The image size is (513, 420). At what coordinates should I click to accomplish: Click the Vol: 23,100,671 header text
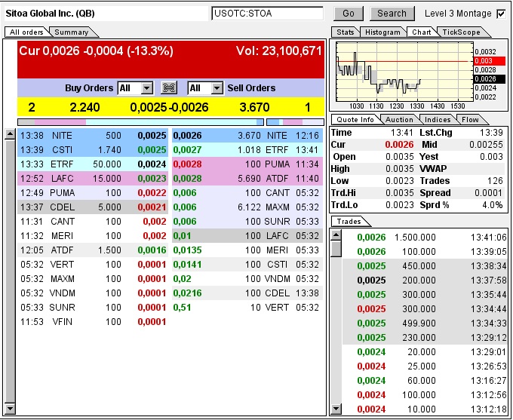tap(278, 51)
